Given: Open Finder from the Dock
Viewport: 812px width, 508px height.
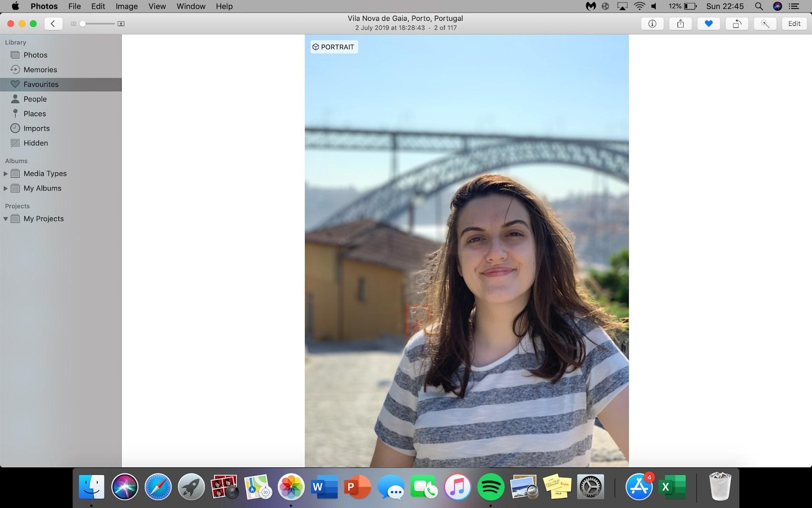Looking at the screenshot, I should [x=91, y=488].
